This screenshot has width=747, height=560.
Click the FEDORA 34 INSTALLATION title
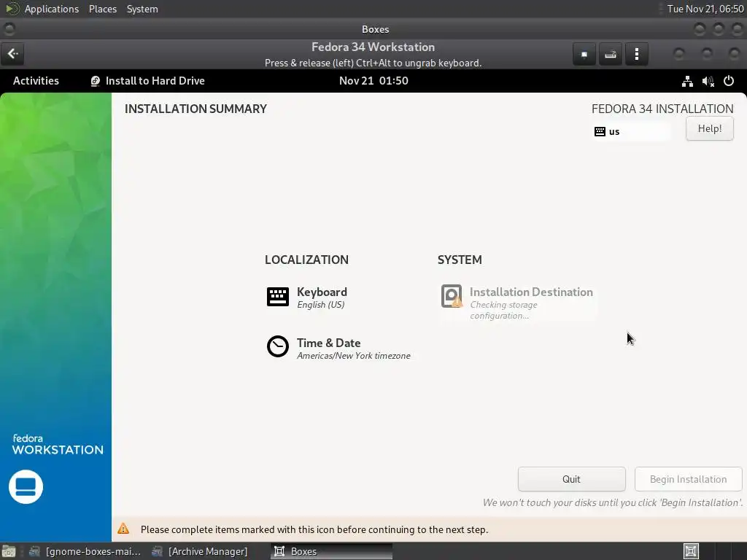(x=662, y=109)
